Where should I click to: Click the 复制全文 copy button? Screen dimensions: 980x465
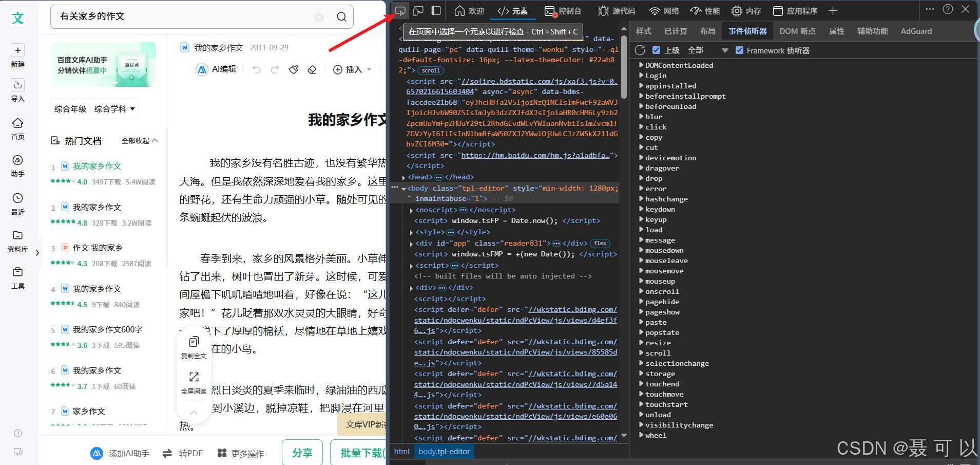[x=194, y=348]
